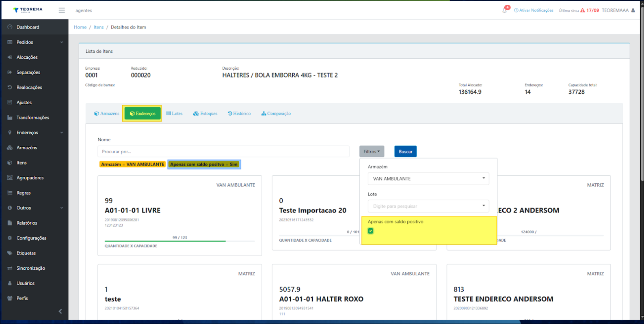Open the Histórico tab

coord(239,114)
